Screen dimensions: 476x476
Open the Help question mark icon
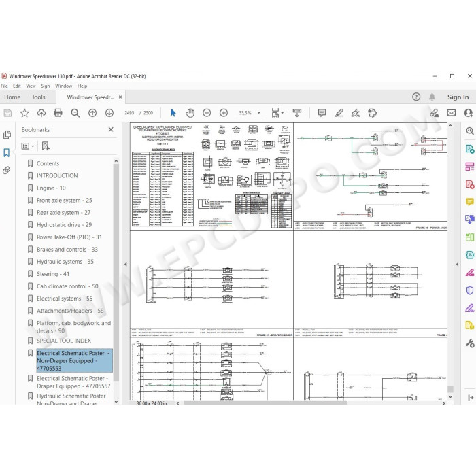pos(416,97)
